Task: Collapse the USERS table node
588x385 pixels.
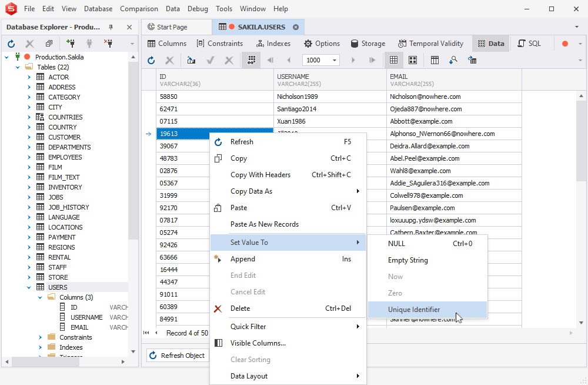Action: 29,287
